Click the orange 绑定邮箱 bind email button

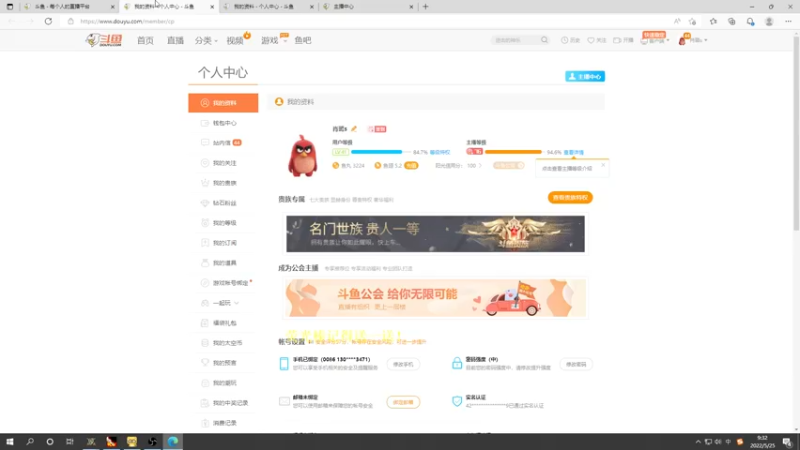tap(403, 402)
